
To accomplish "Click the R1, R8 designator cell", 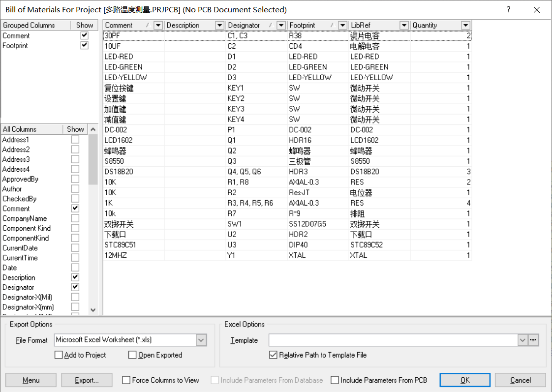I will tap(256, 182).
